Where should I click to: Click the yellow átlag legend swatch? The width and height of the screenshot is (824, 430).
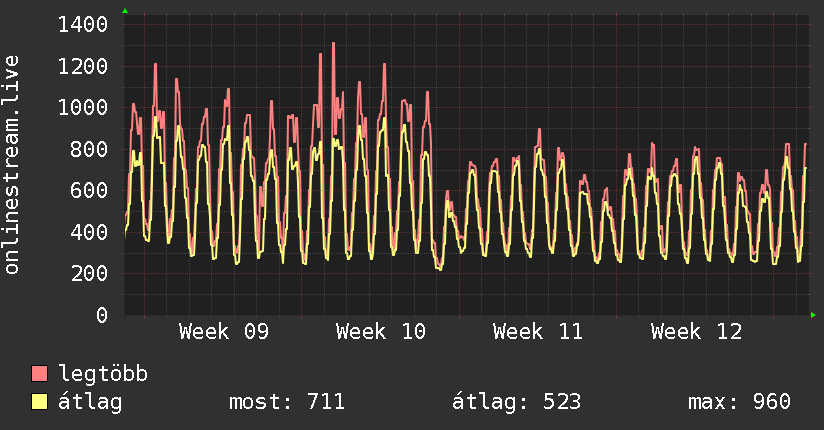(x=39, y=402)
